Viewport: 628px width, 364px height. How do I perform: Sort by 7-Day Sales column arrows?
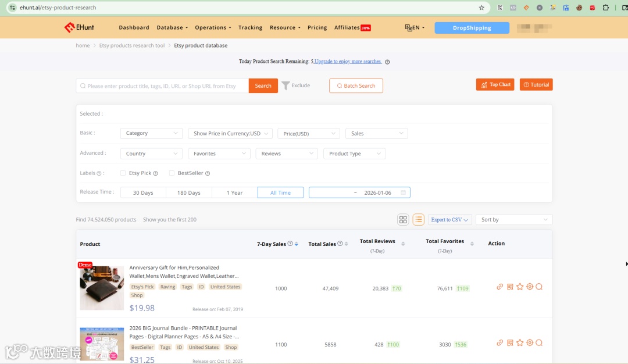click(297, 244)
